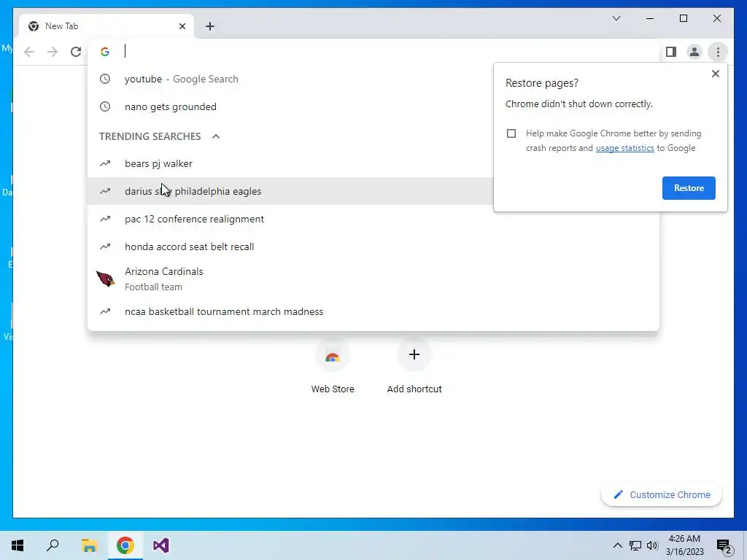
Task: Click Chrome icon in taskbar
Action: [x=125, y=545]
